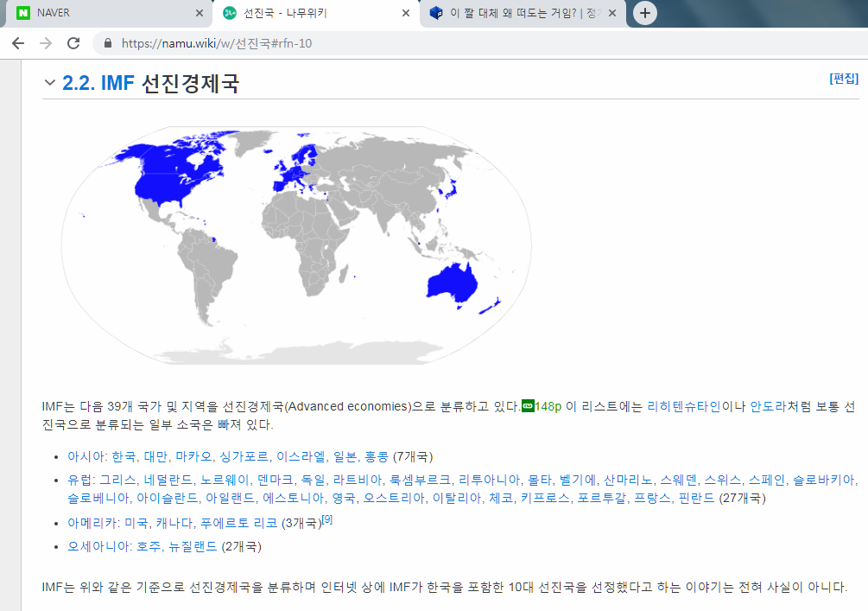Open the 뉴질랜드 link
The image size is (868, 611).
click(x=193, y=546)
